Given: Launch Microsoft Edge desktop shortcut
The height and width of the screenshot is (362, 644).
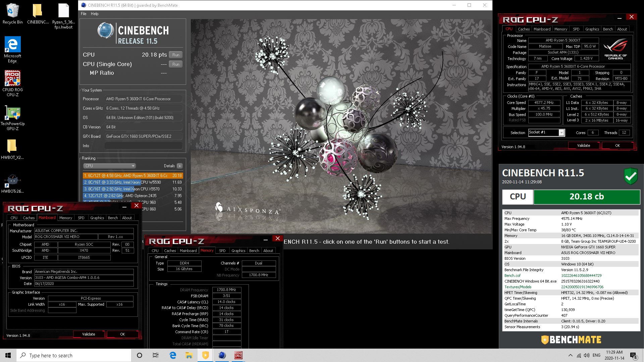Looking at the screenshot, I should point(12,49).
